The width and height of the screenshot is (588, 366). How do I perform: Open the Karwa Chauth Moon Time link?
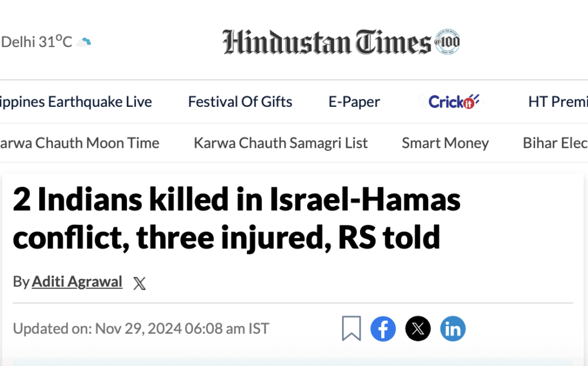tap(79, 142)
